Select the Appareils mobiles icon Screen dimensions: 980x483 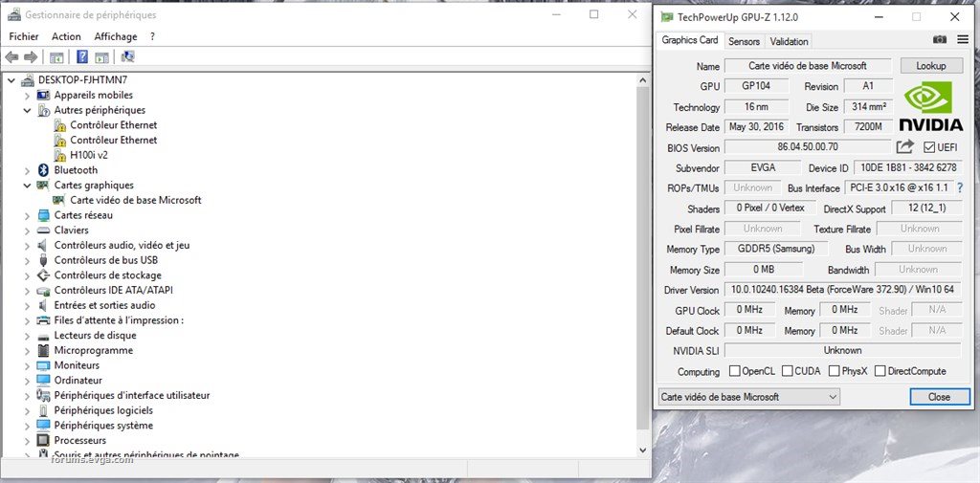(43, 95)
